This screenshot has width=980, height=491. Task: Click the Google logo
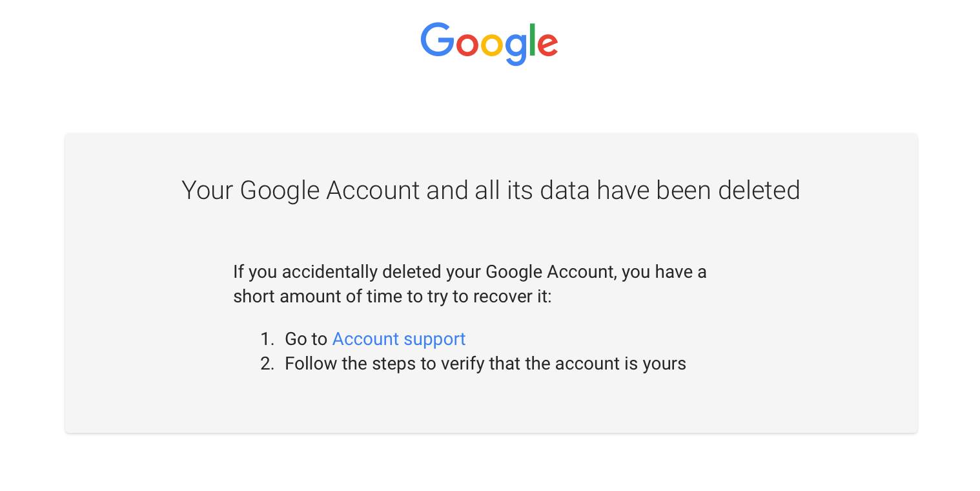(489, 44)
